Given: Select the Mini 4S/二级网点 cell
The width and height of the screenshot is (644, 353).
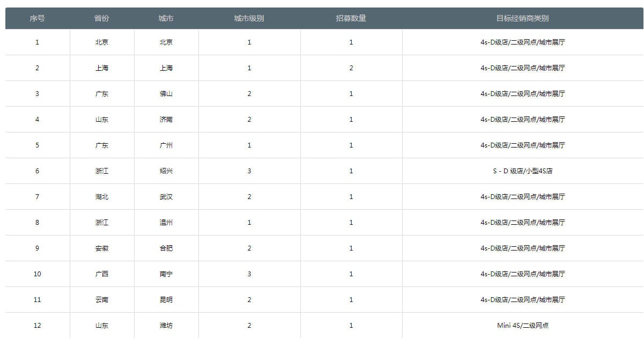Looking at the screenshot, I should tap(522, 326).
